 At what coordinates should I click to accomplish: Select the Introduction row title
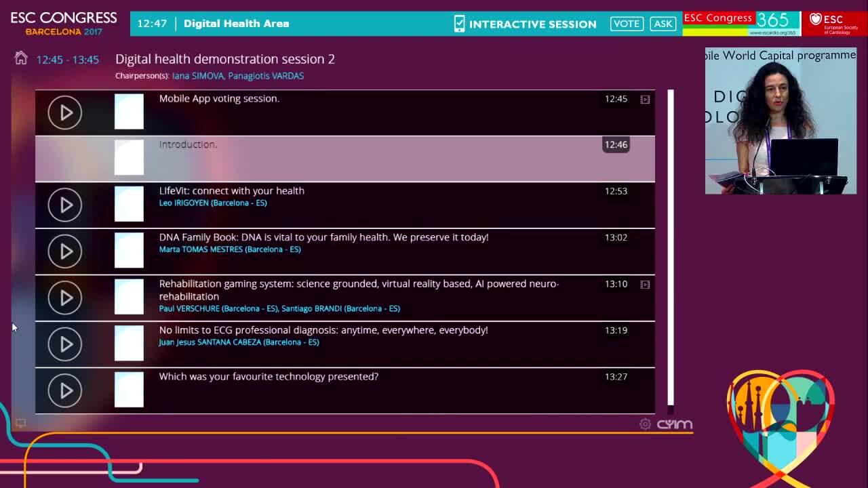(188, 144)
